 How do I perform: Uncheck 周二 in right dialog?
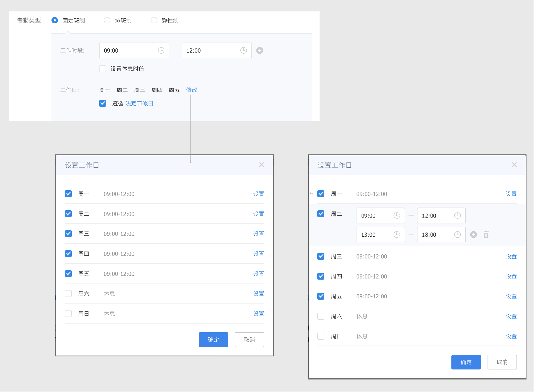pos(321,214)
